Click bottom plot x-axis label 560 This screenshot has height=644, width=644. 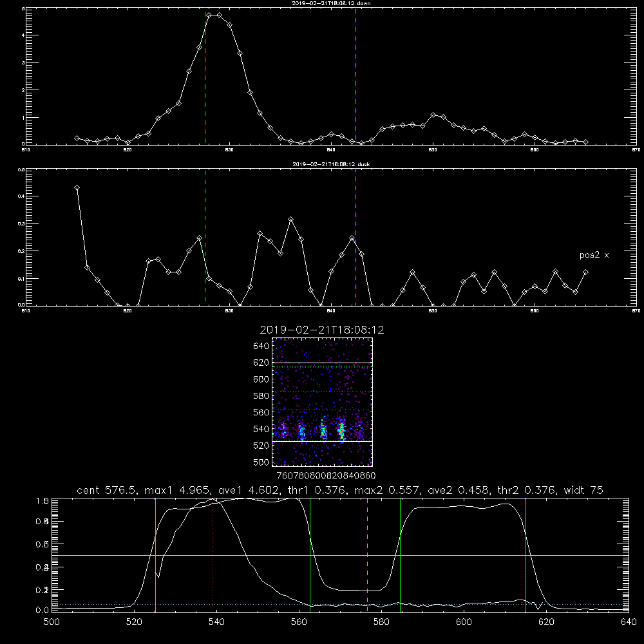pyautogui.click(x=299, y=622)
